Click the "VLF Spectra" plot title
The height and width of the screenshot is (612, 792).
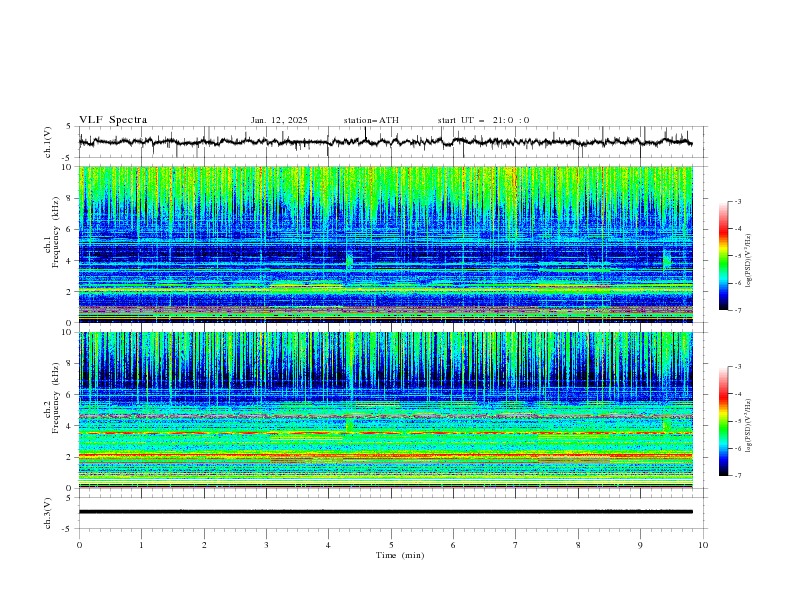[113, 120]
